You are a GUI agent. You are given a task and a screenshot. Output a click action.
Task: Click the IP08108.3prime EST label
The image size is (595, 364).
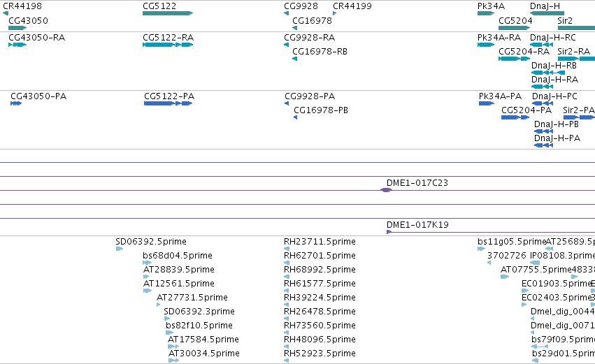click(x=562, y=256)
